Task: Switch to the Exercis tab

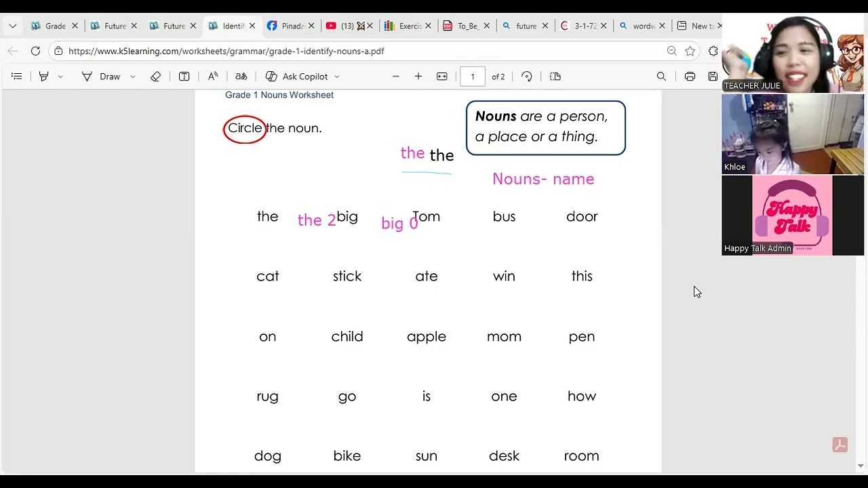Action: (403, 26)
